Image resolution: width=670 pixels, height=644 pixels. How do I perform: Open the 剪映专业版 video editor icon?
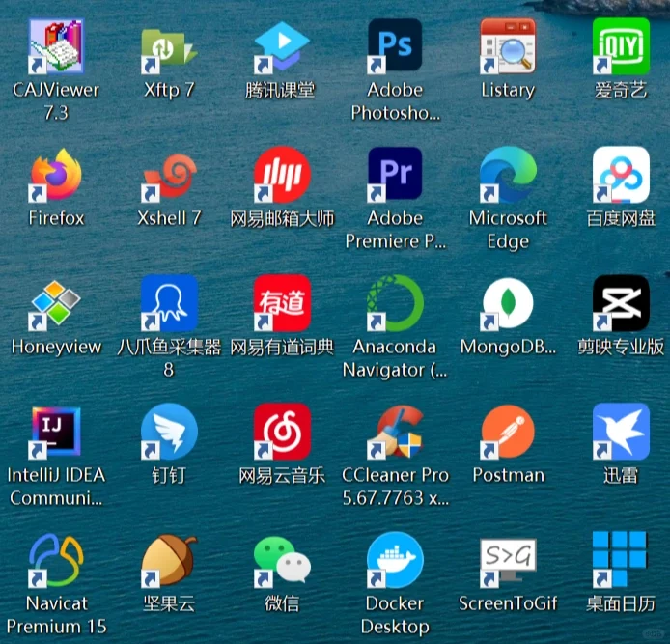point(621,303)
